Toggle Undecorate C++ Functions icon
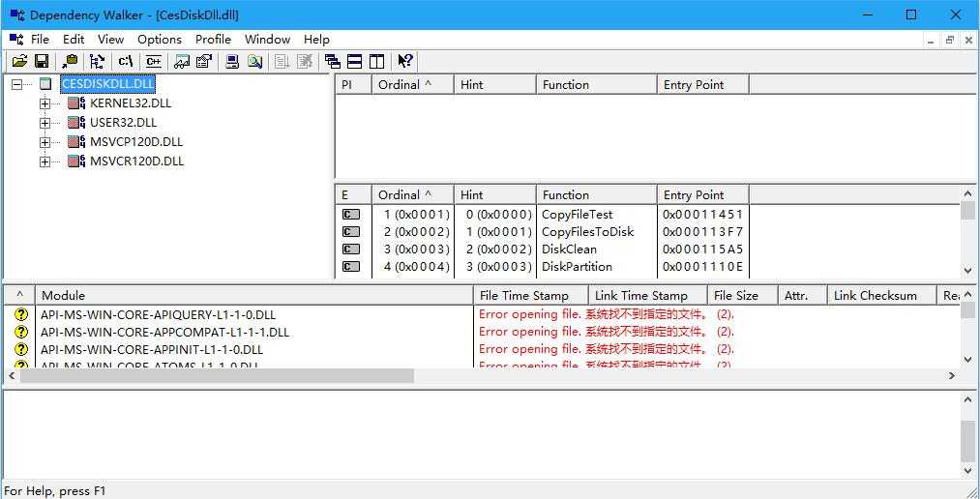980x499 pixels. pos(153,61)
